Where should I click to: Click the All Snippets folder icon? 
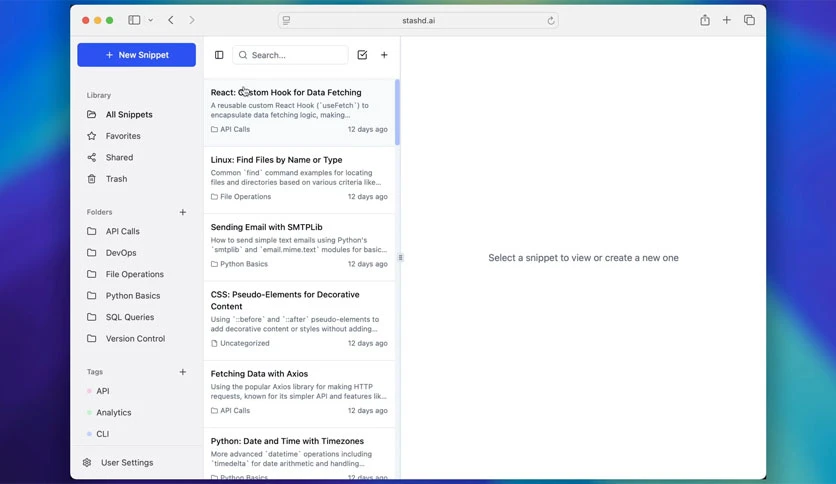point(92,115)
